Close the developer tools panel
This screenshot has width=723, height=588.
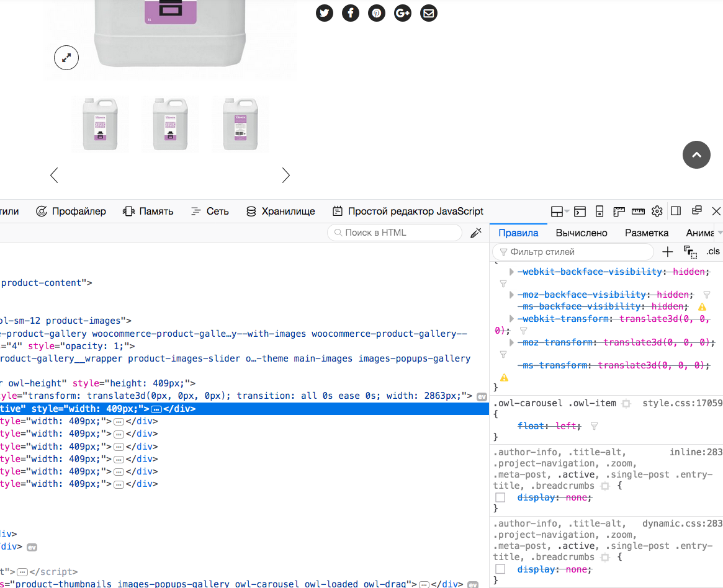pos(716,211)
